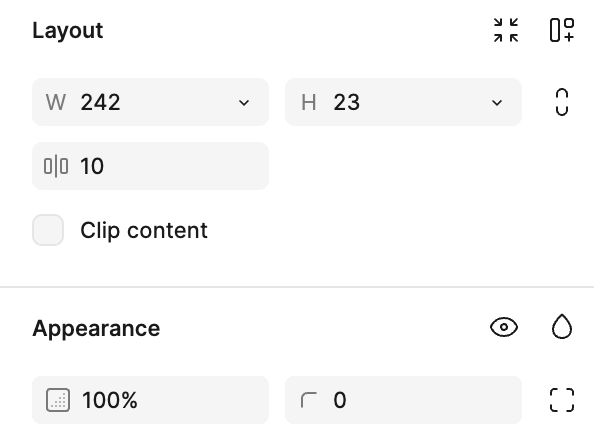594x442 pixels.
Task: Click the Appearance section heading
Action: [x=96, y=328]
